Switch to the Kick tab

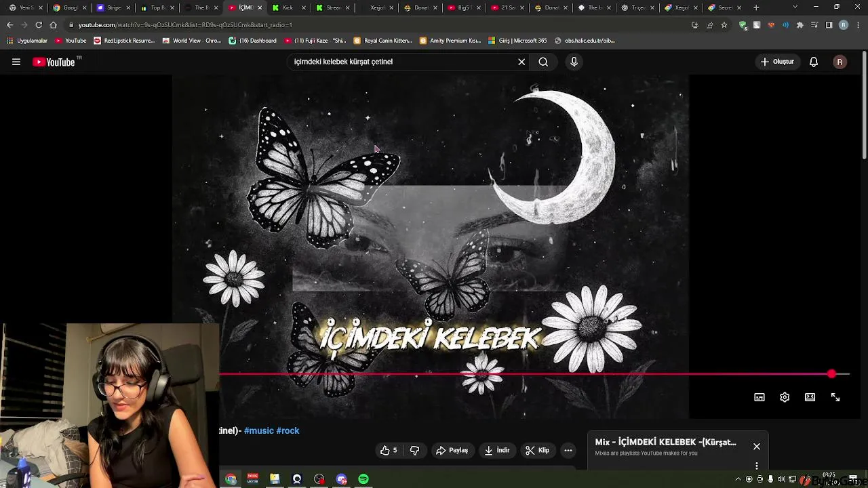288,7
